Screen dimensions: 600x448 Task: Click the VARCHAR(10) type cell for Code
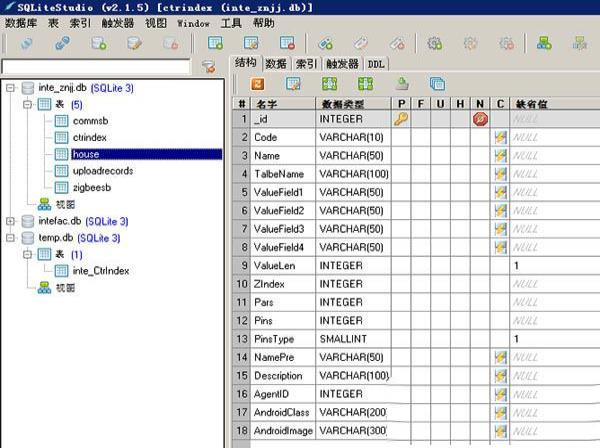click(x=353, y=137)
